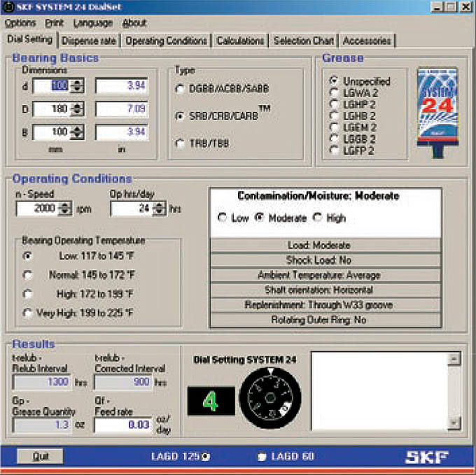This screenshot has width=476, height=475.
Task: Expand the Load: Moderate section
Action: click(x=325, y=245)
